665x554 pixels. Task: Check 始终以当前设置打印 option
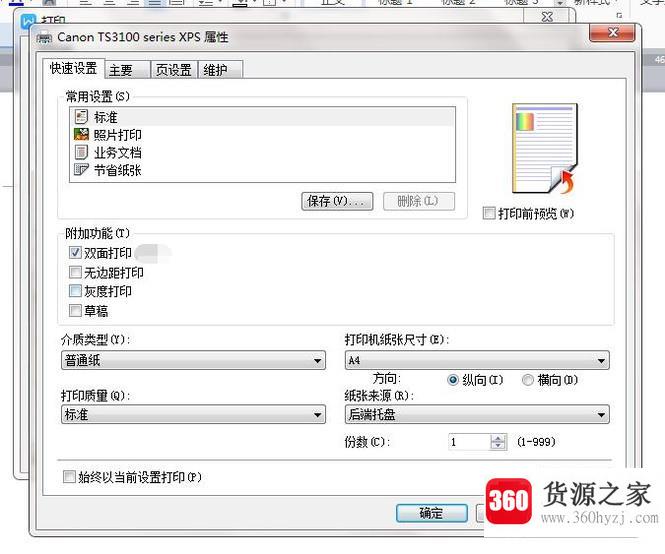(69, 476)
